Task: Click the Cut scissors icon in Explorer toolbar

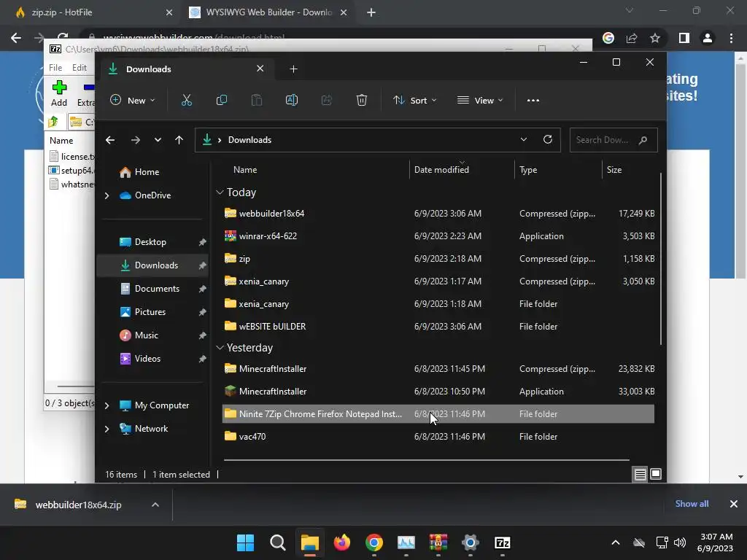Action: (x=186, y=101)
